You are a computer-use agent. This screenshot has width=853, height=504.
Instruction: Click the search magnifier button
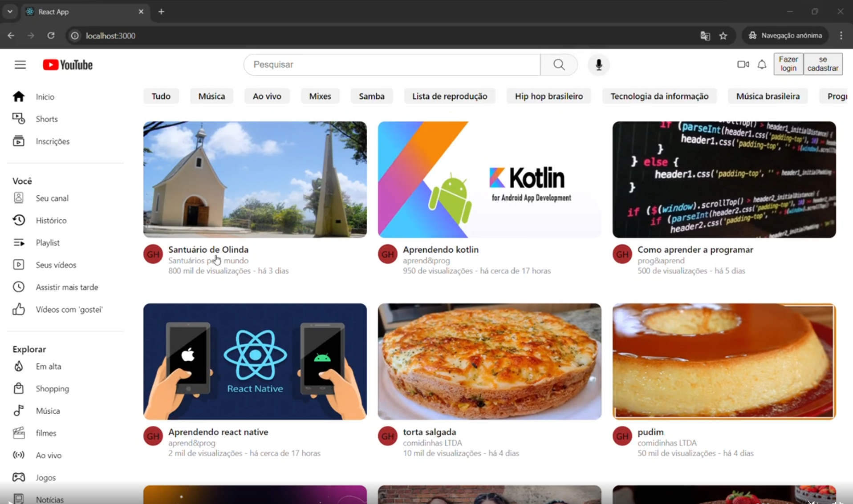559,65
